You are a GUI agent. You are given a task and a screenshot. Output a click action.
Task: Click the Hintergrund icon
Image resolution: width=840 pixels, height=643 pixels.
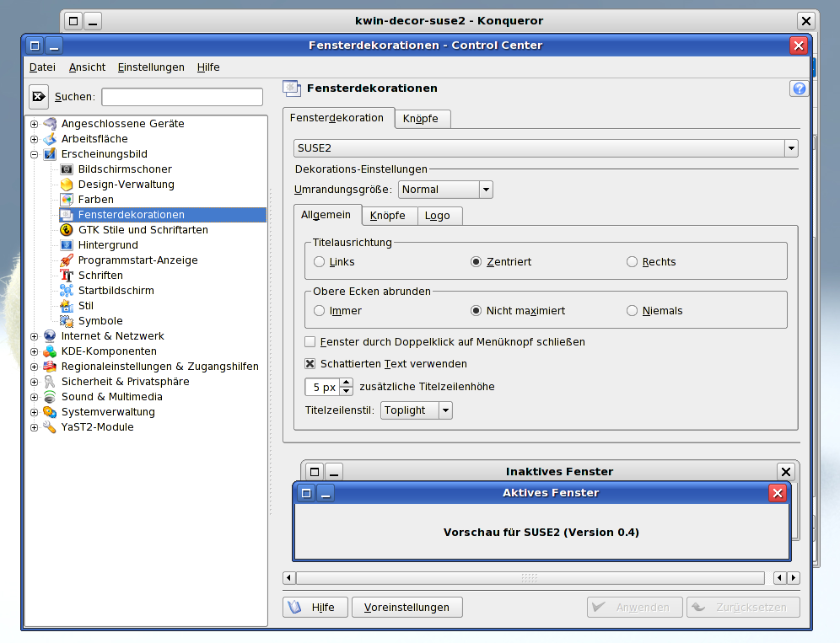pyautogui.click(x=67, y=245)
